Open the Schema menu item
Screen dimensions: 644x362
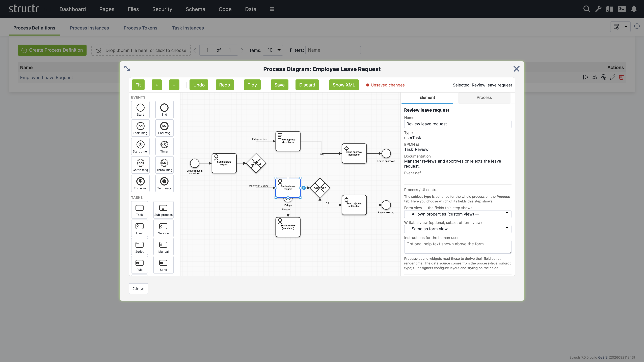tap(195, 9)
